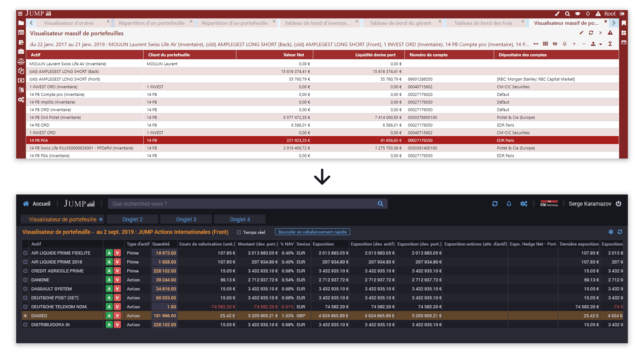644x353 pixels.
Task: Toggle the crossed-eye hide icon in the toolbar
Action: pyautogui.click(x=555, y=44)
